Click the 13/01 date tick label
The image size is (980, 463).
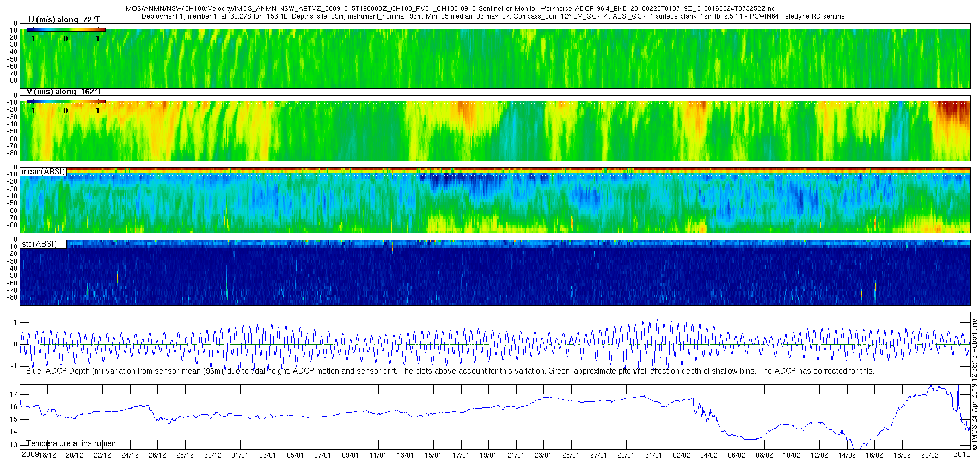(405, 455)
